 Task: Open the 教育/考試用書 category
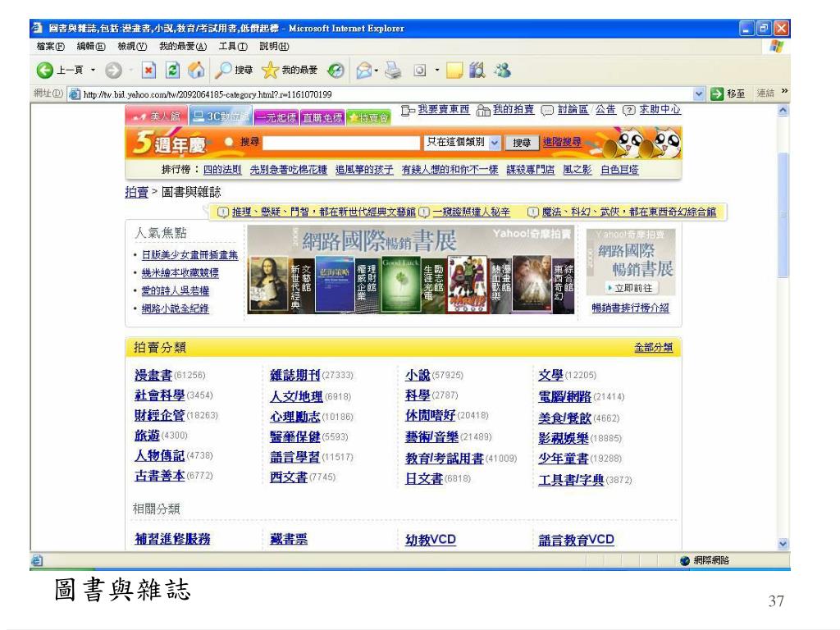[x=445, y=458]
